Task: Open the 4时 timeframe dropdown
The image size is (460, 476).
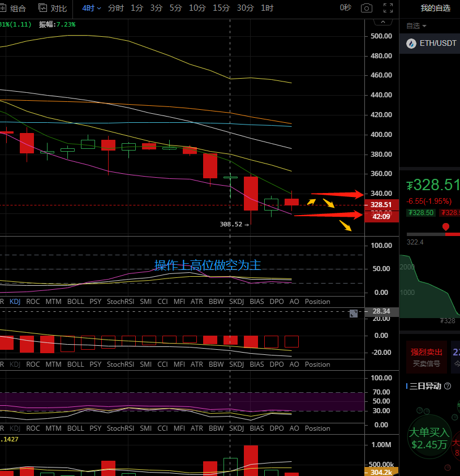Action: pos(92,8)
